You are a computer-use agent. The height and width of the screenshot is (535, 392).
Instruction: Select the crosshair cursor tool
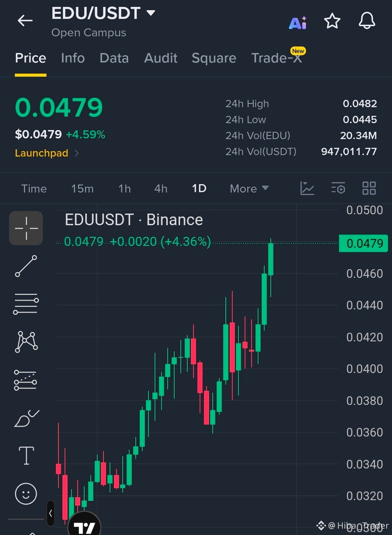[x=26, y=228]
